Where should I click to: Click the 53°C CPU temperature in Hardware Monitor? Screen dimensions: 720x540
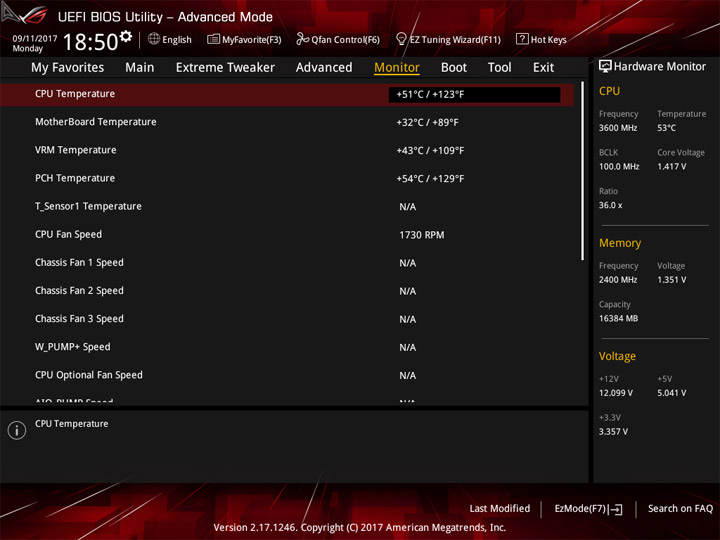tap(666, 128)
